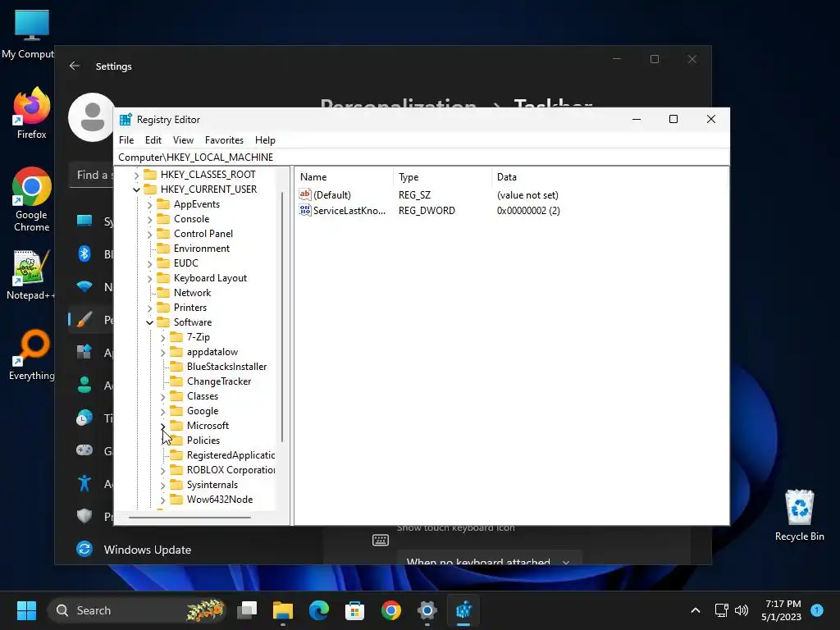Open Firefox desktop shortcut
Image resolution: width=840 pixels, height=630 pixels.
click(x=32, y=113)
